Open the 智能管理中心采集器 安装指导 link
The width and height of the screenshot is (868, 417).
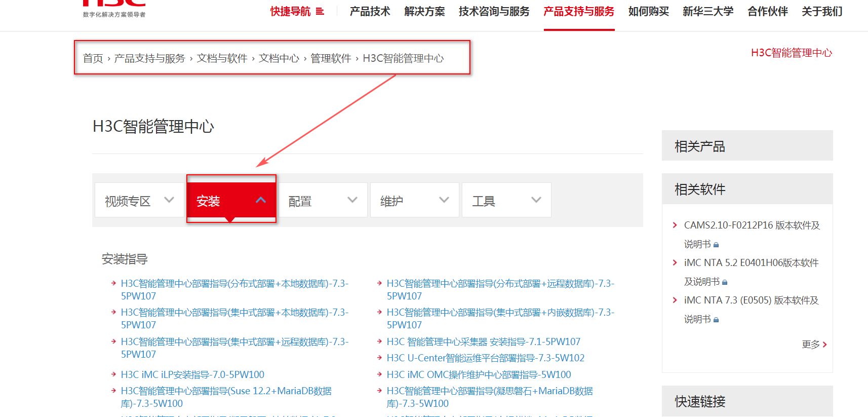tap(484, 342)
